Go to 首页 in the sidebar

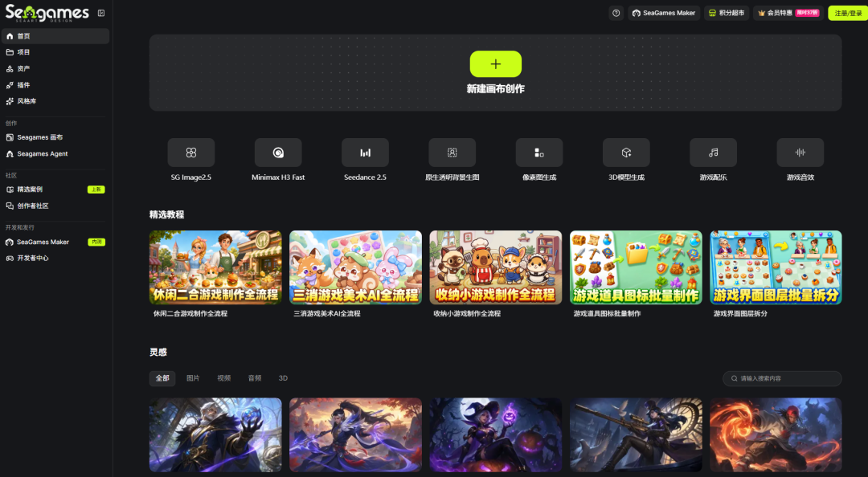coord(55,36)
